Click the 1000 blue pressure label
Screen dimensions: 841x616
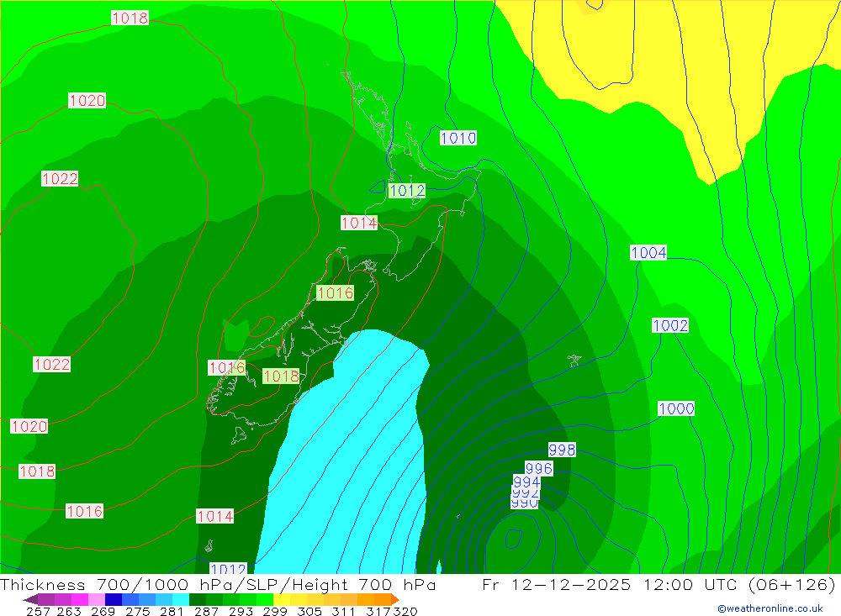point(676,408)
